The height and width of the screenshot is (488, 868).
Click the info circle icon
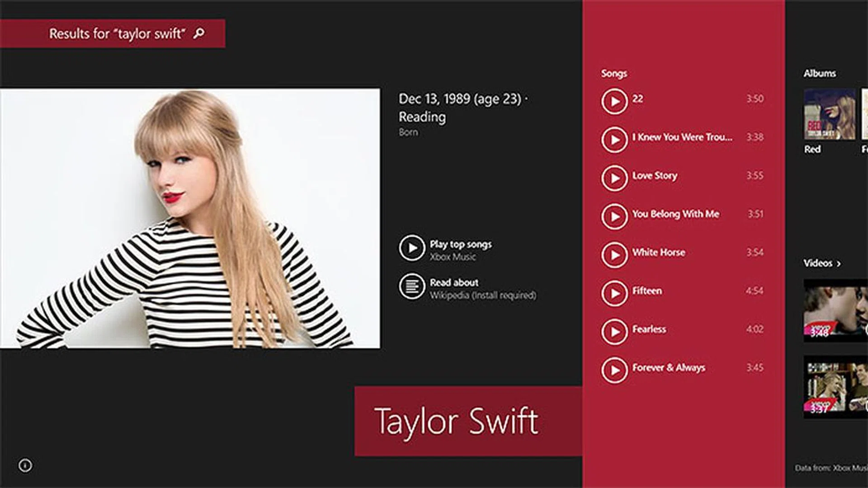click(x=25, y=465)
